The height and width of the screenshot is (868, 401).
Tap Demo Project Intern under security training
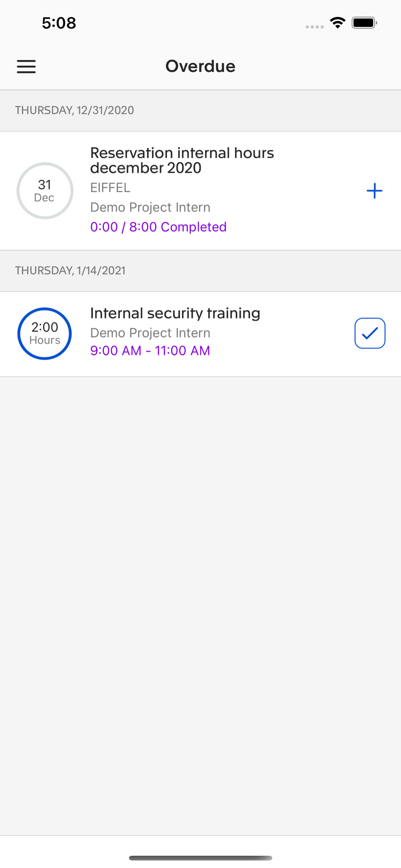(150, 332)
